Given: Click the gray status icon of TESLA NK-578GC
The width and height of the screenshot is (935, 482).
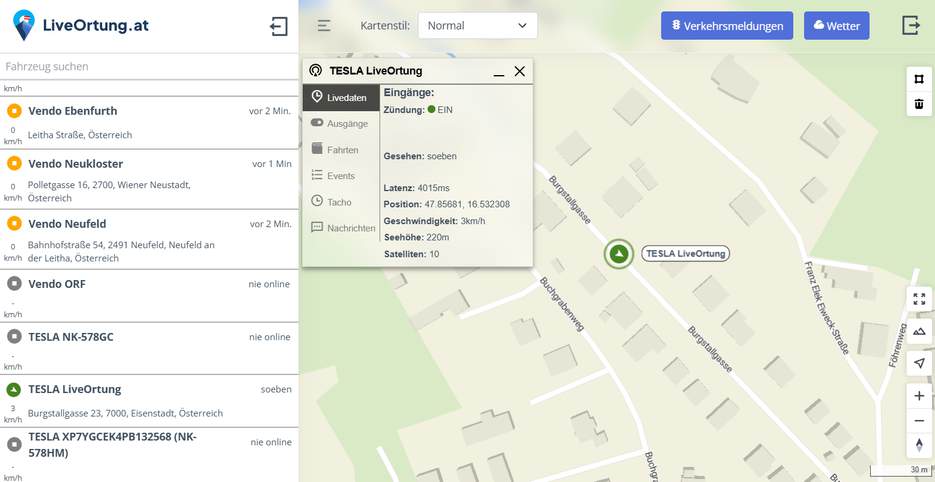Looking at the screenshot, I should 14,336.
